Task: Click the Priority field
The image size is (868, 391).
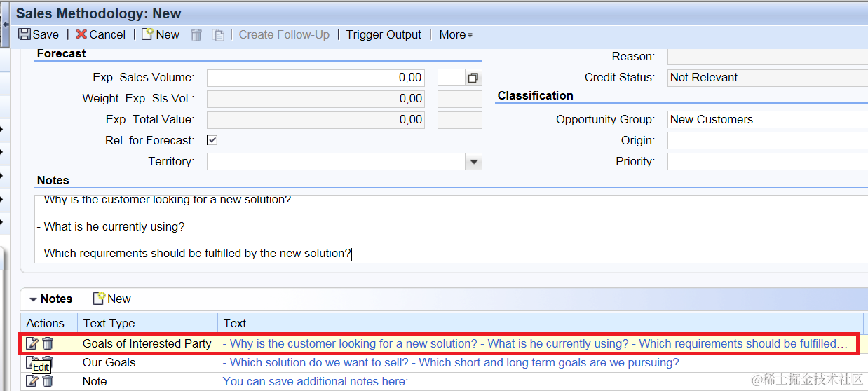Action: 767,162
